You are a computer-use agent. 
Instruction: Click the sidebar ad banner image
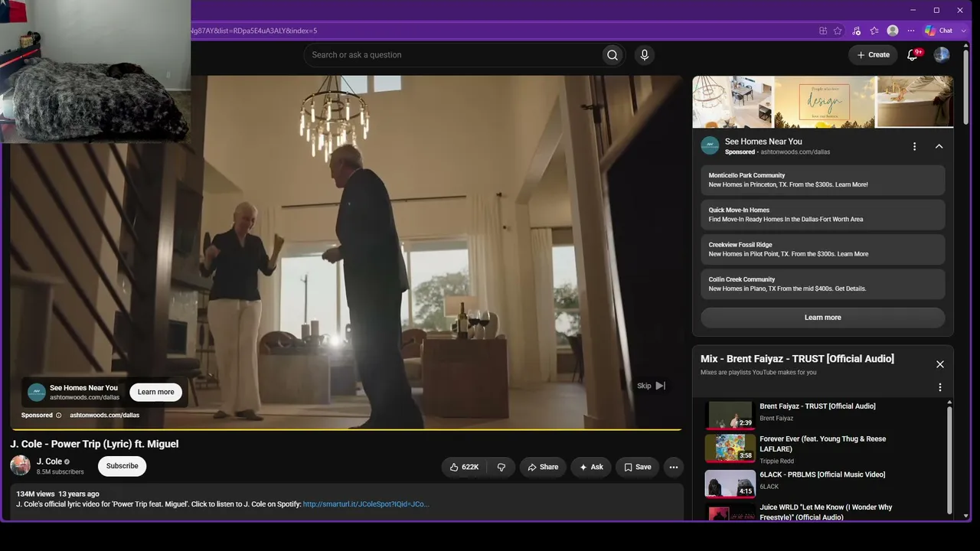tap(823, 101)
